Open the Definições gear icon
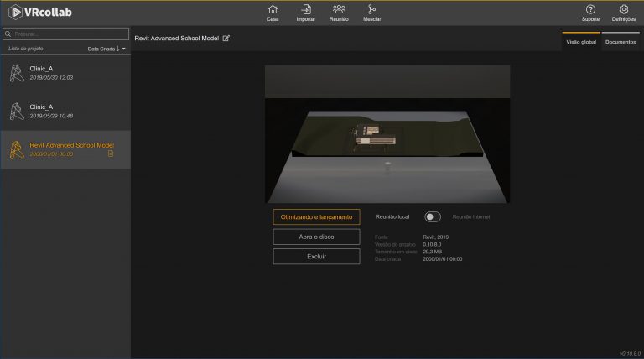This screenshot has width=644, height=359. 624,9
